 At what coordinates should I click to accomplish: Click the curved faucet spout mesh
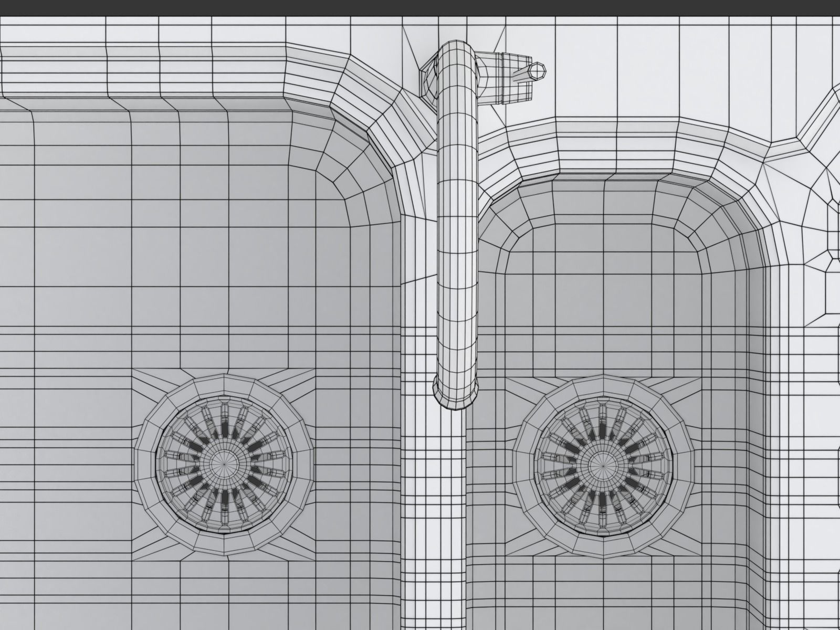click(x=456, y=226)
